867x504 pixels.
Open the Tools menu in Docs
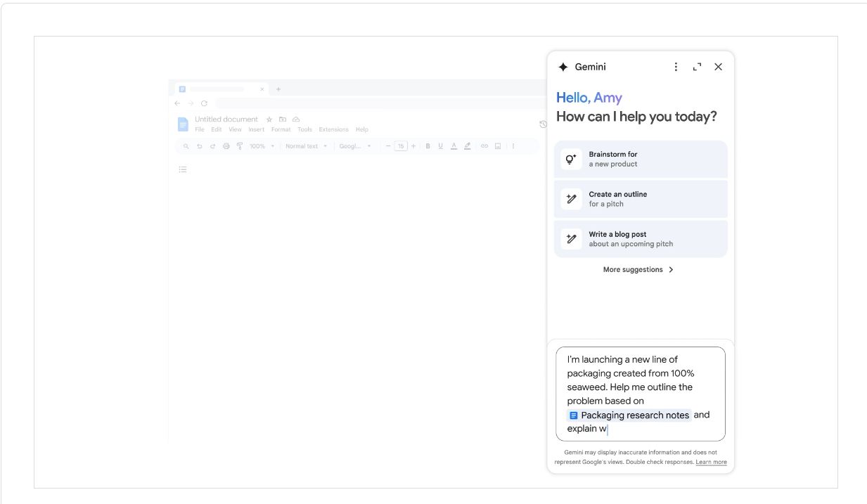coord(304,129)
